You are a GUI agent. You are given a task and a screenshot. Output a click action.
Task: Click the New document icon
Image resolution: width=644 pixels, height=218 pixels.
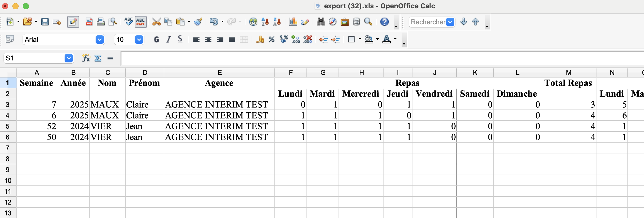[x=10, y=22]
